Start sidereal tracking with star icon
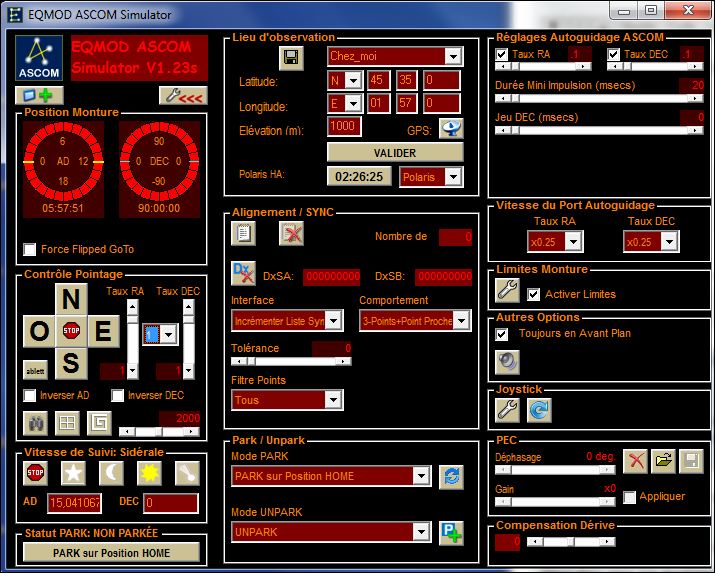This screenshot has width=715, height=573. (x=72, y=472)
